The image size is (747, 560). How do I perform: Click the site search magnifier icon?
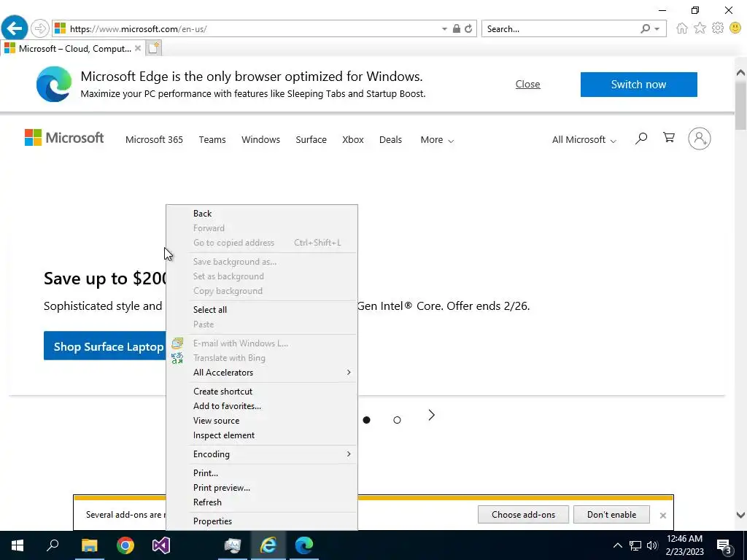(641, 139)
